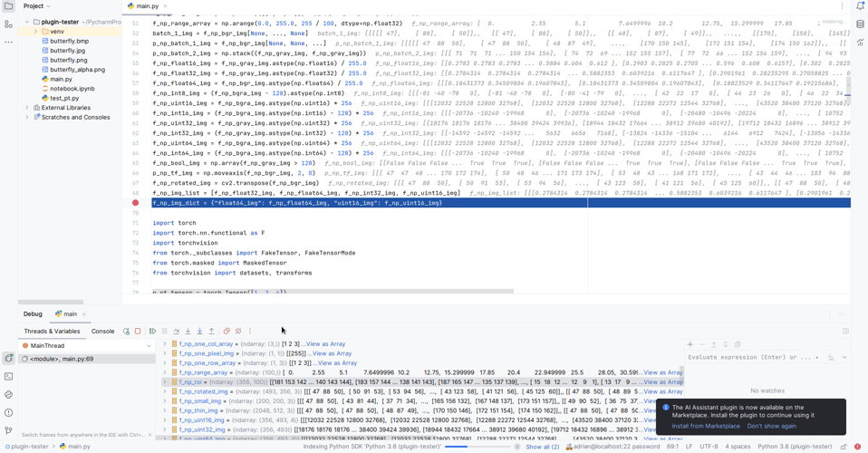Image resolution: width=868 pixels, height=453 pixels.
Task: Pause the indexing background task
Action: (517, 447)
